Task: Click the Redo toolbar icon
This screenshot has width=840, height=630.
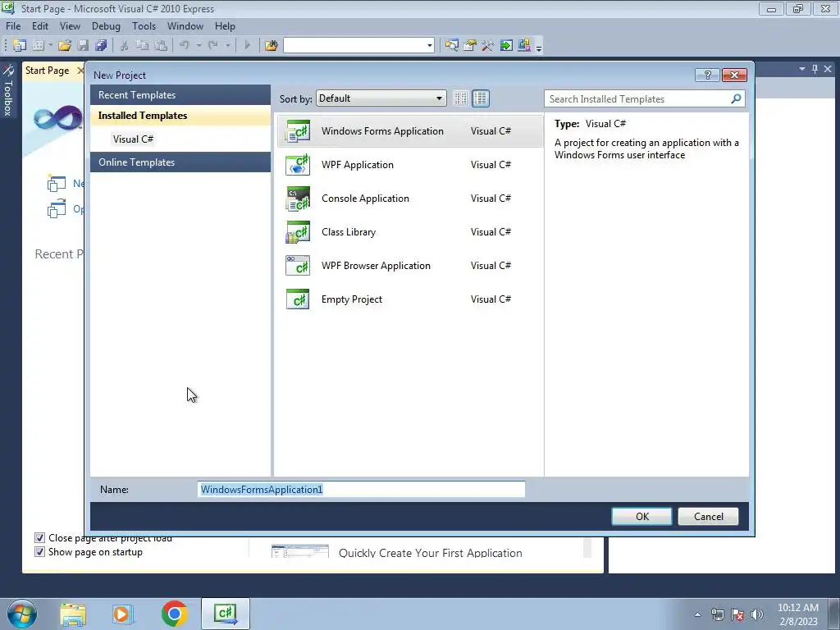Action: [x=213, y=46]
